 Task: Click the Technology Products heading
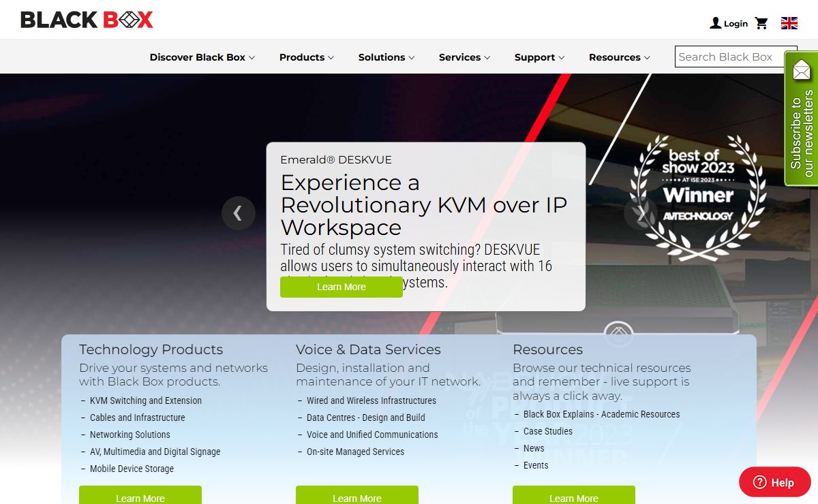tap(151, 349)
